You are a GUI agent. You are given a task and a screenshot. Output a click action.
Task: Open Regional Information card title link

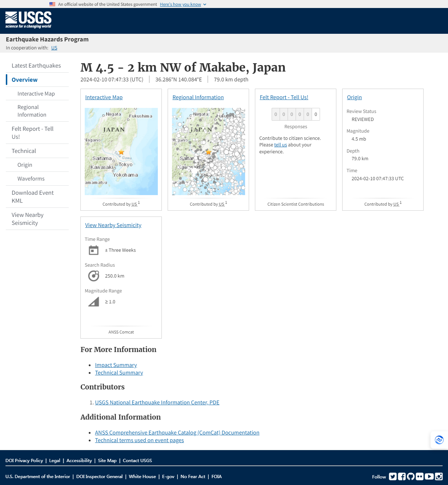[198, 97]
